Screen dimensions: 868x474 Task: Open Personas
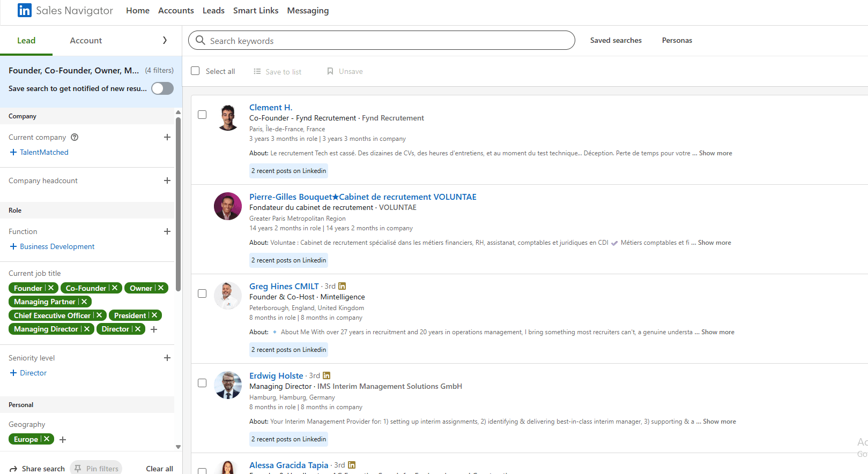tap(677, 40)
